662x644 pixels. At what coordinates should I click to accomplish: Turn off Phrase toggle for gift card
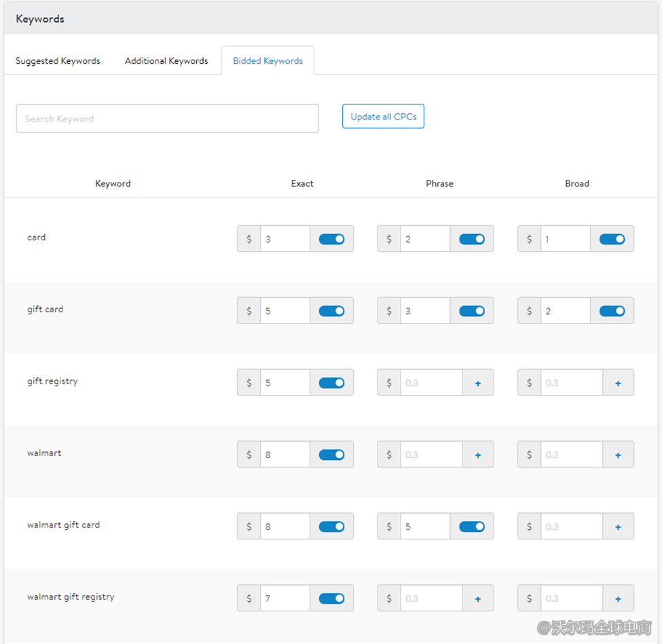pyautogui.click(x=472, y=311)
